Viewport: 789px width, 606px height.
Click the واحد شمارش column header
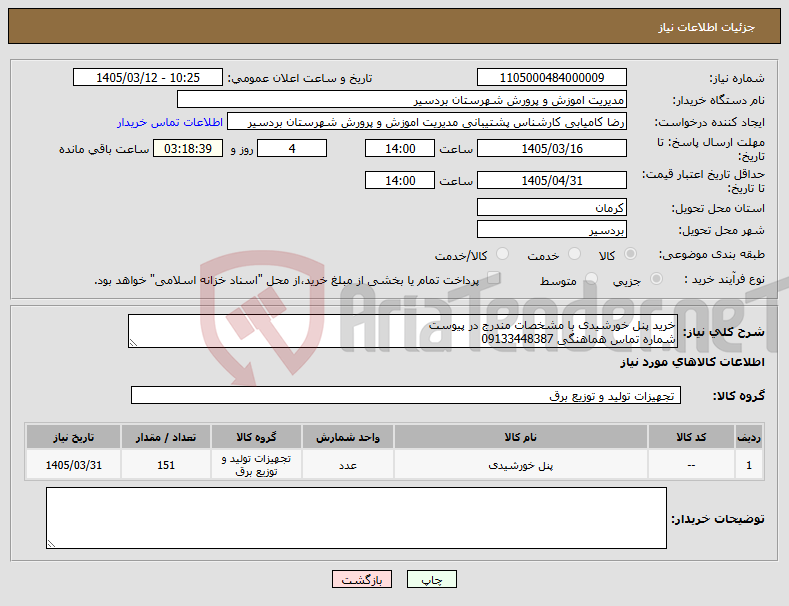[348, 437]
